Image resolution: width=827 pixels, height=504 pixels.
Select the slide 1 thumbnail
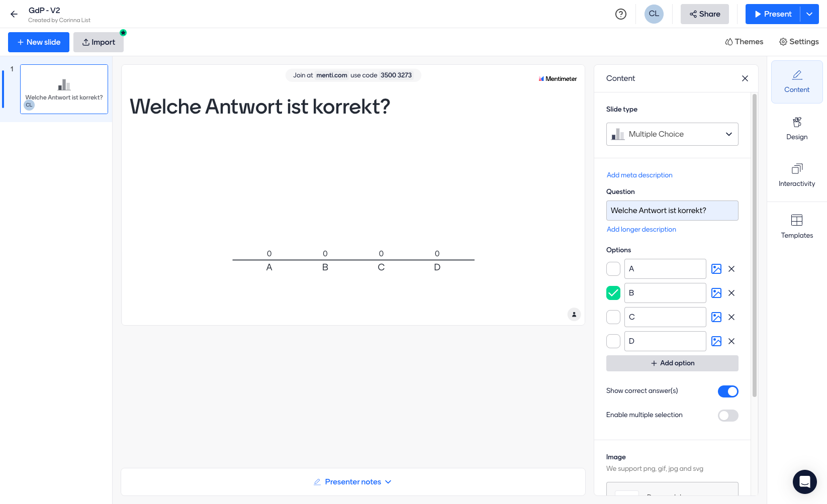point(64,89)
